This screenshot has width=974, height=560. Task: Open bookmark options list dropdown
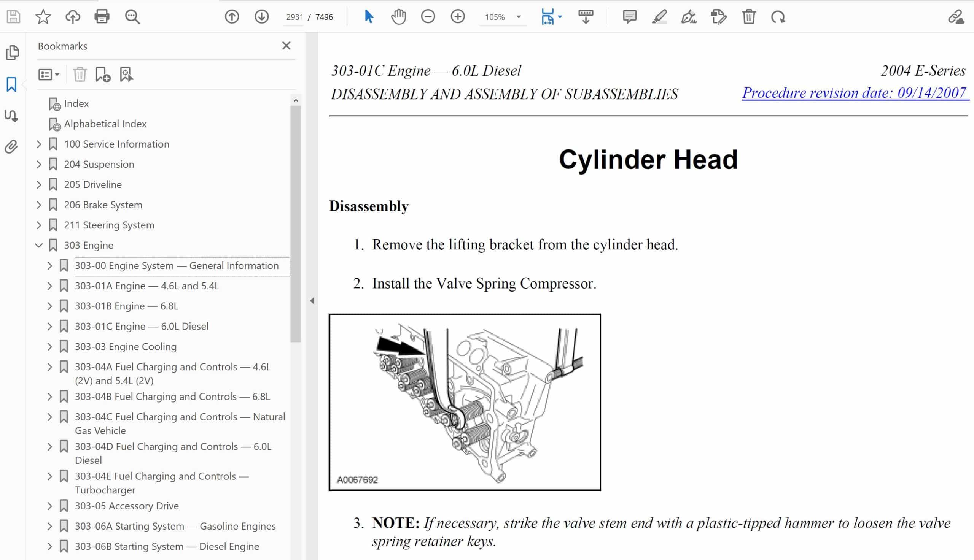(48, 74)
